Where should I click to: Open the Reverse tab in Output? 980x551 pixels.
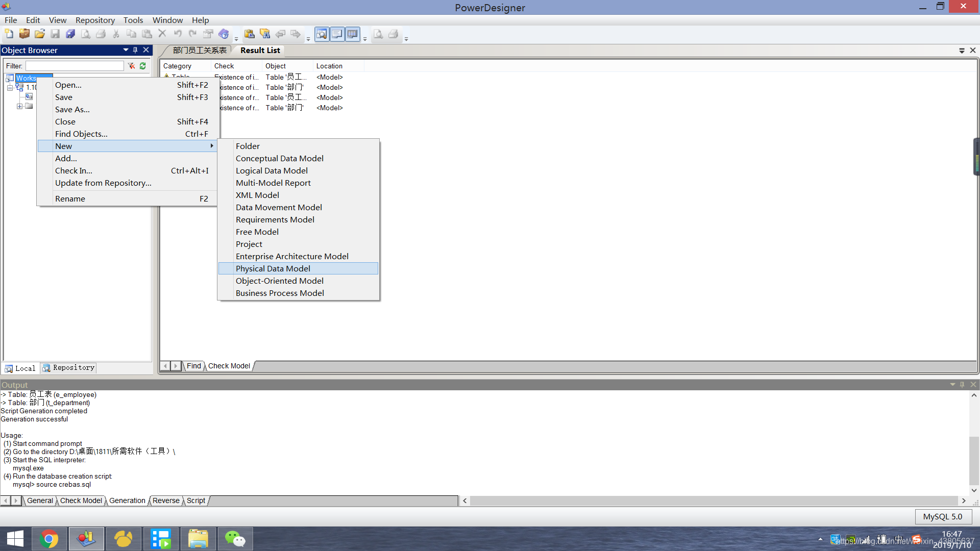166,500
